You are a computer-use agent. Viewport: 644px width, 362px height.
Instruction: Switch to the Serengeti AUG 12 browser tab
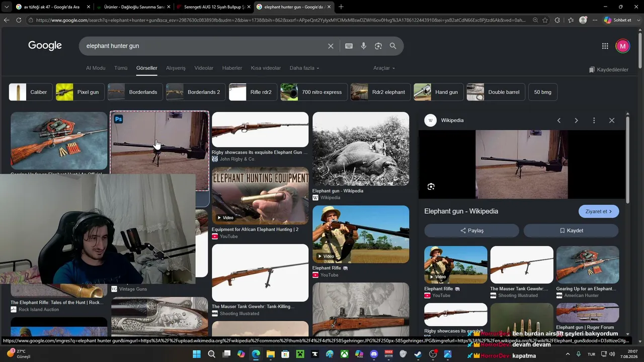click(x=213, y=7)
